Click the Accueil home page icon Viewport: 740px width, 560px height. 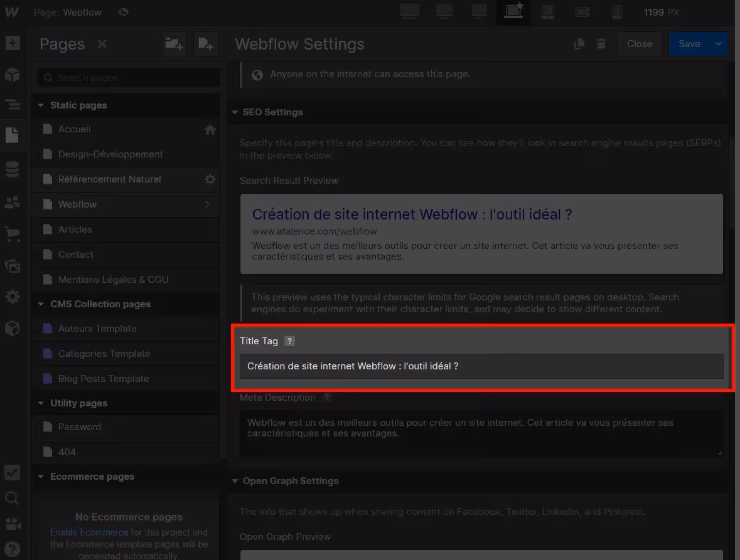[210, 130]
